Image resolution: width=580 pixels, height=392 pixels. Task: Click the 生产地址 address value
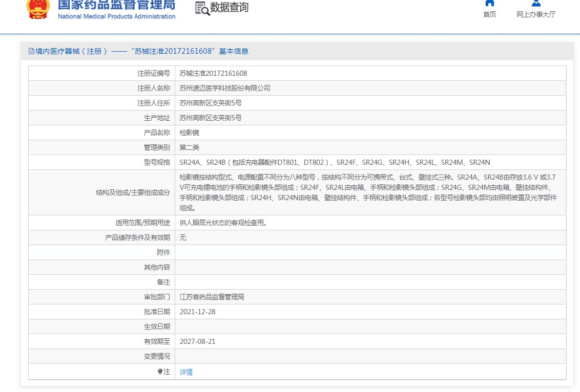211,118
